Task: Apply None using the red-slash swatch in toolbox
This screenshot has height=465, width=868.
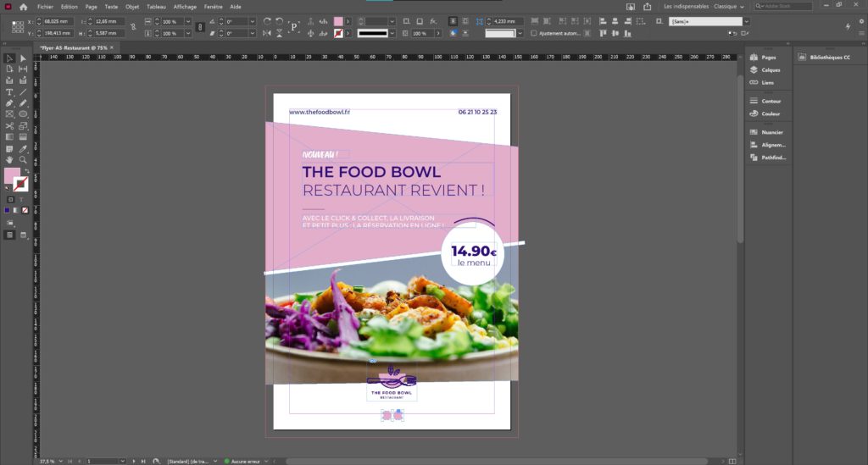Action: tap(25, 210)
